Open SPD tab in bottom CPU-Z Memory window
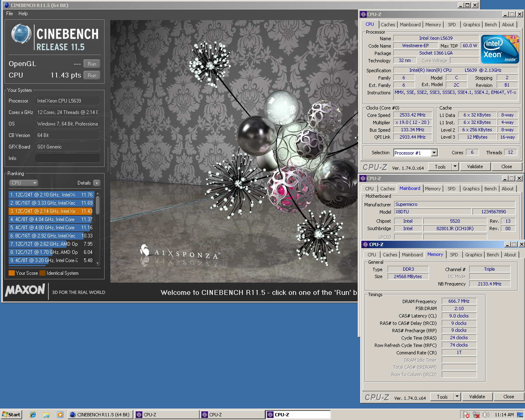Image resolution: width=525 pixels, height=420 pixels. [x=454, y=255]
